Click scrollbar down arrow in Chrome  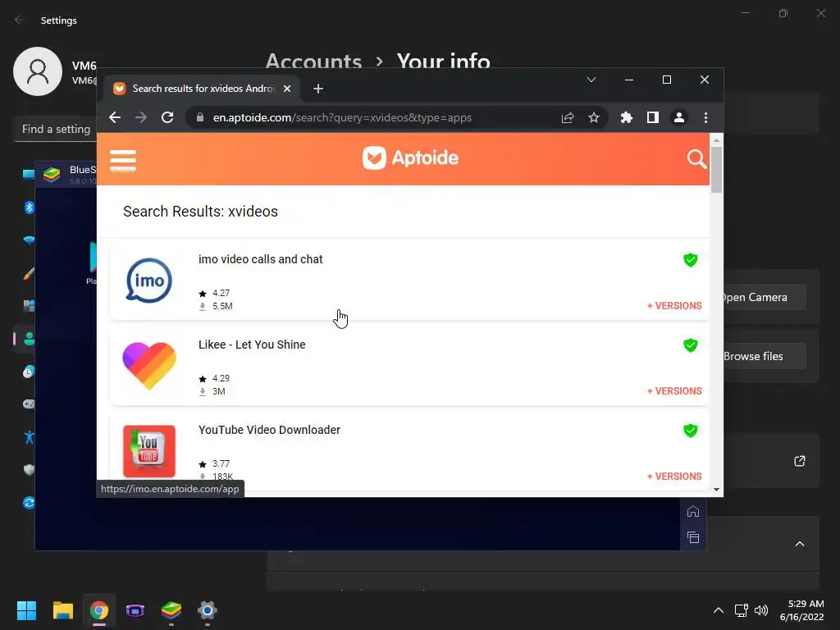pos(716,490)
